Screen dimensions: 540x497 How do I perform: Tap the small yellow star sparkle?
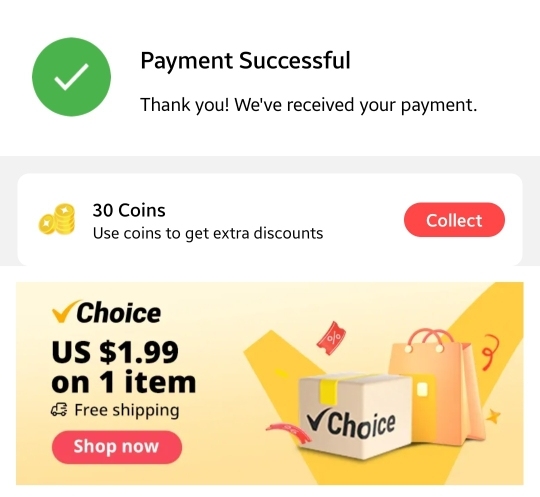(494, 416)
